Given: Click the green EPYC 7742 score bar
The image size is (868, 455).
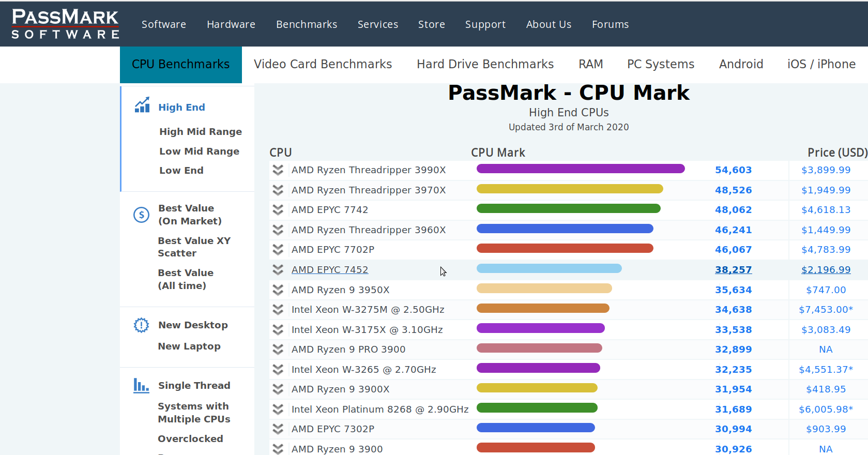Looking at the screenshot, I should pyautogui.click(x=569, y=208).
